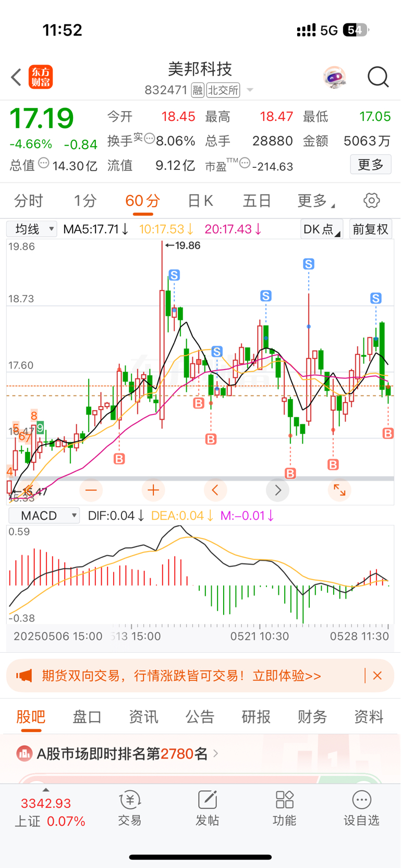
Task: Open the 盘口 tab
Action: 87,717
